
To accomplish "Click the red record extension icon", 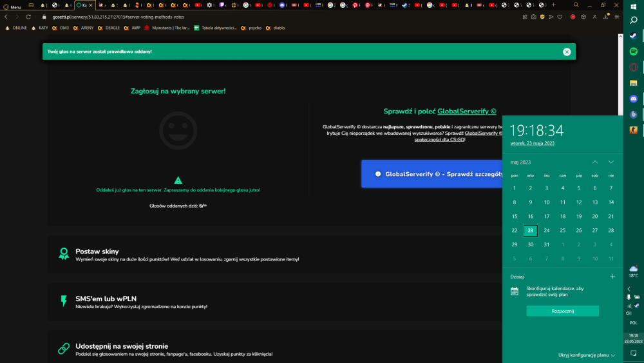I will pos(573,17).
